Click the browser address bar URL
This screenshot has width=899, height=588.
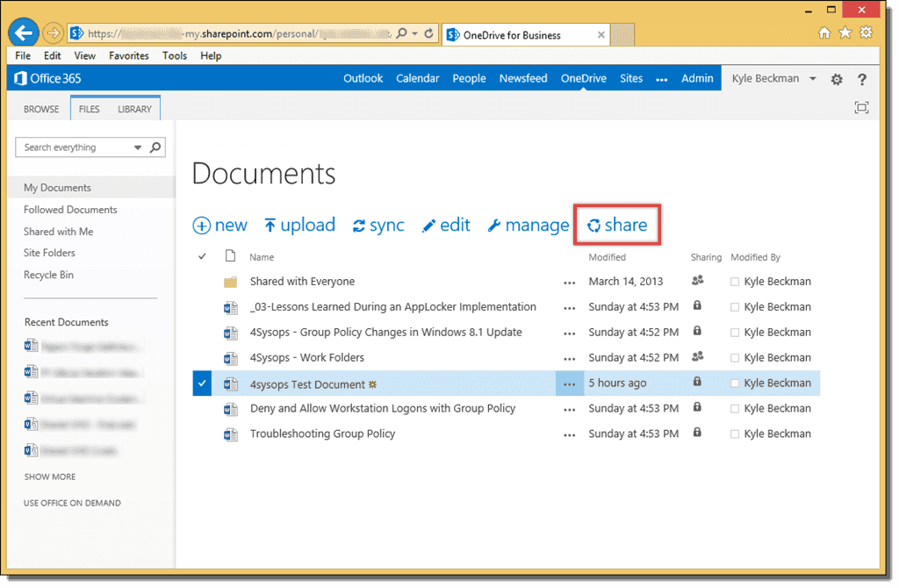[238, 33]
